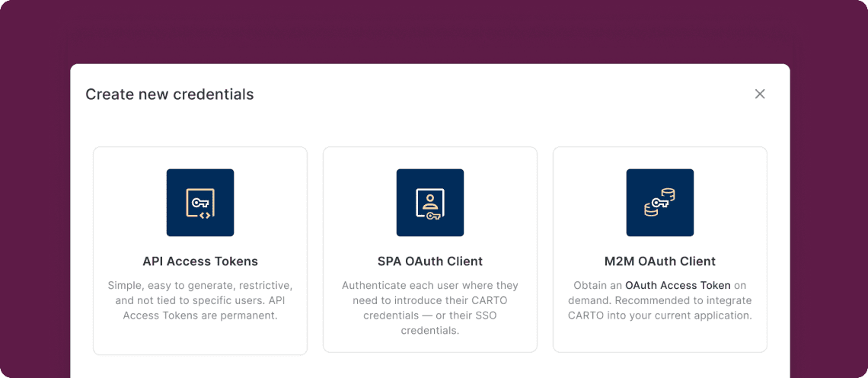Select the "SPA OAuth Client" title

click(430, 261)
